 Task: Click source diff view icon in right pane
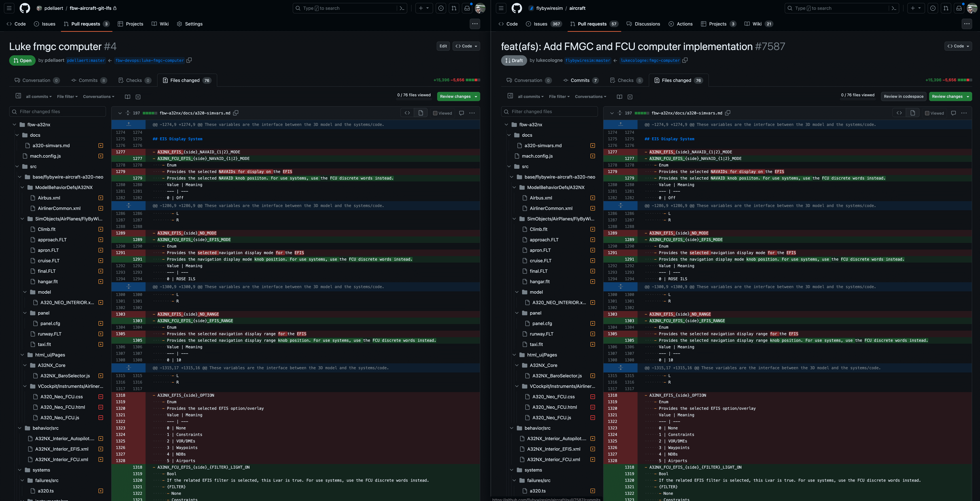click(899, 113)
